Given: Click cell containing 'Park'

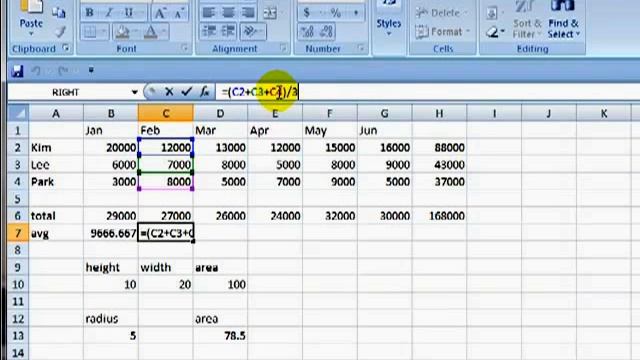Looking at the screenshot, I should 56,182.
